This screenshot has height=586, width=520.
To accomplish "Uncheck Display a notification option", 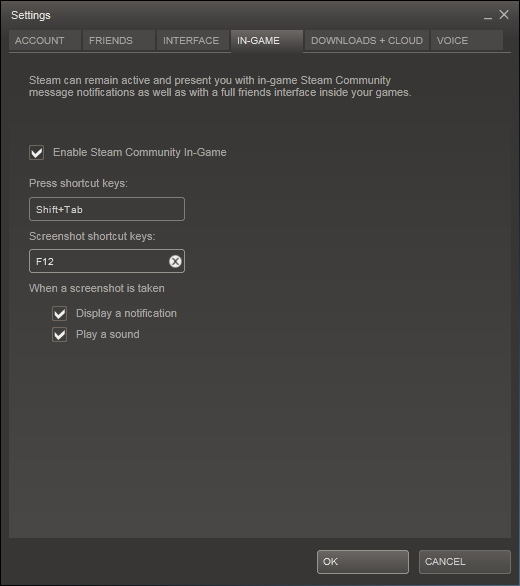I will click(x=59, y=313).
